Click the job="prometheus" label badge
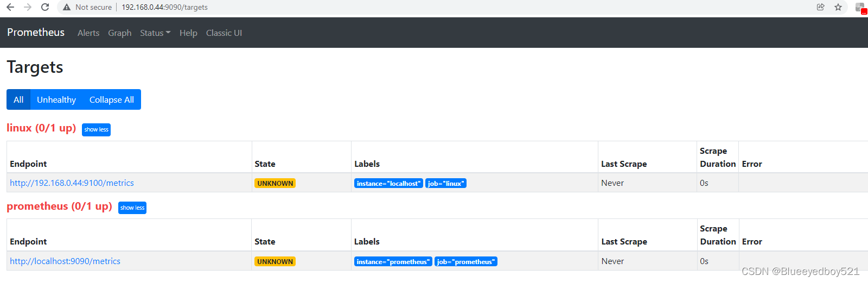The height and width of the screenshot is (282, 868). [466, 262]
